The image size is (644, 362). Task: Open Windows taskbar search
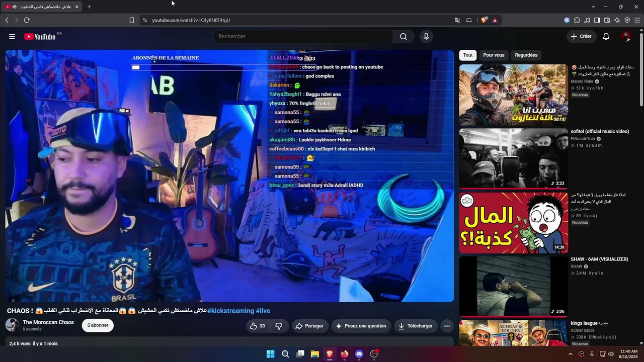(x=285, y=354)
